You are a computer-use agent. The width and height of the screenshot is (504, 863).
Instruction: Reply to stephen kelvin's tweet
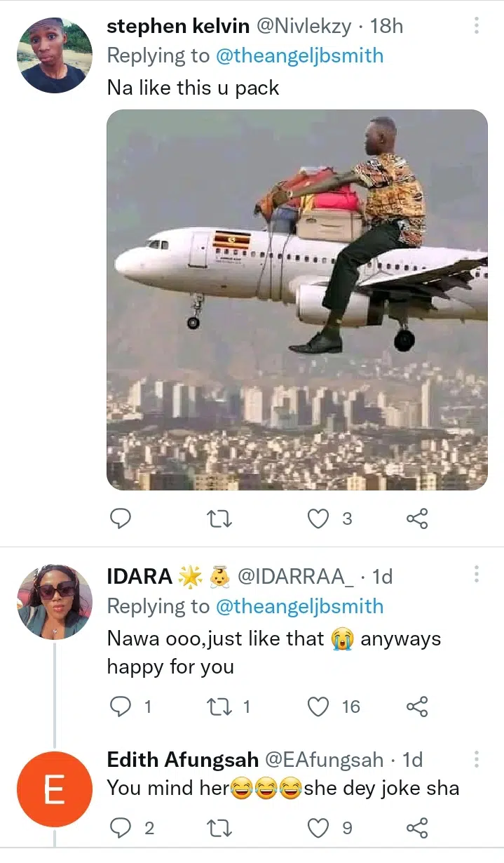click(121, 519)
